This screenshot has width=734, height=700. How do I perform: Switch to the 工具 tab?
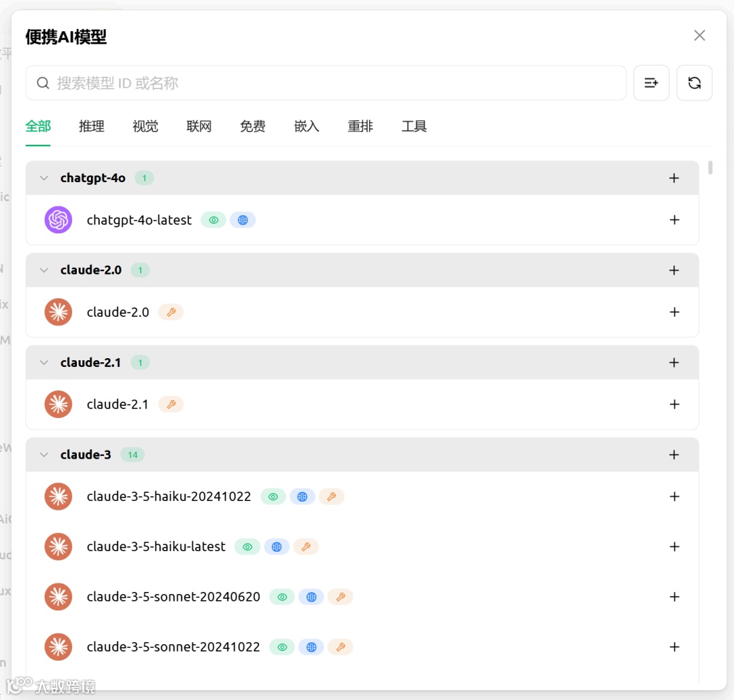tap(414, 126)
